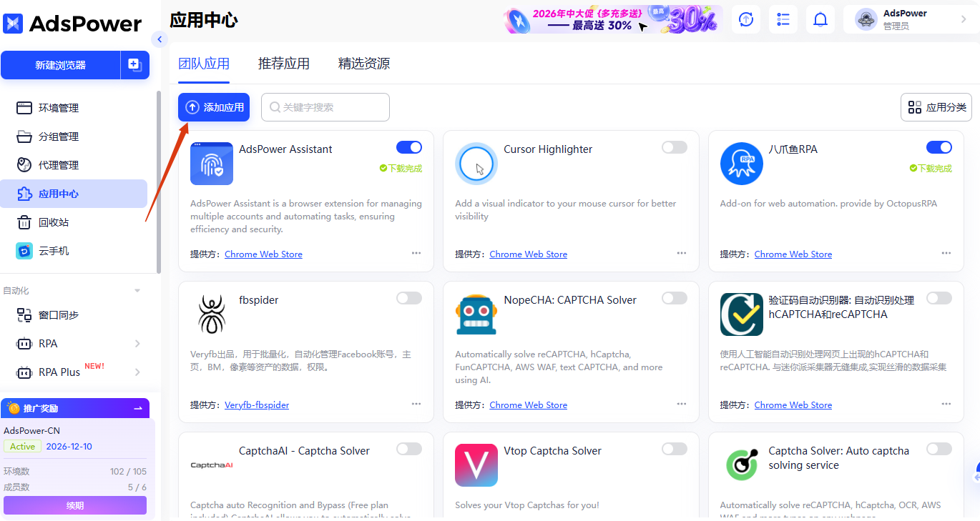This screenshot has height=521, width=980.
Task: Collapse the sidebar with the chevron button
Action: click(160, 39)
